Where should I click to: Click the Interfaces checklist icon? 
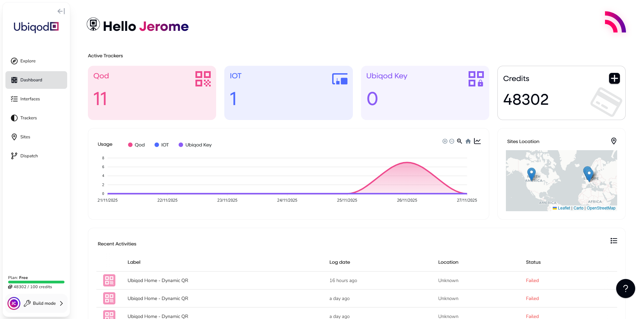[x=14, y=99]
